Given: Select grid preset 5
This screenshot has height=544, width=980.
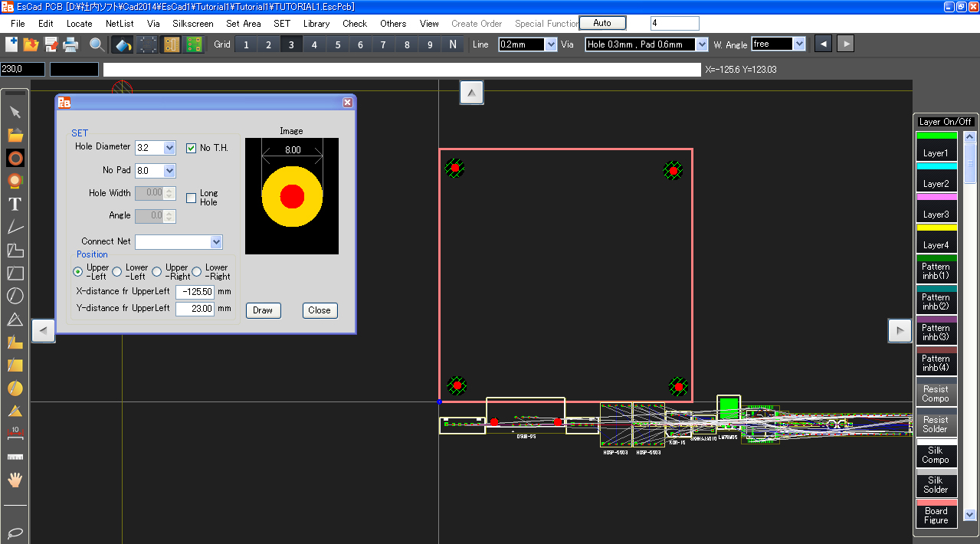Looking at the screenshot, I should 338,44.
